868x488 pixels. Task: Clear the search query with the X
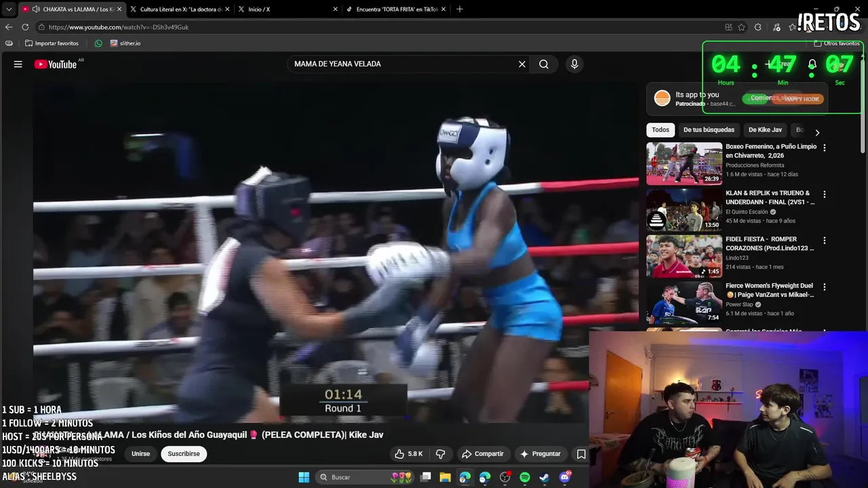pos(522,64)
